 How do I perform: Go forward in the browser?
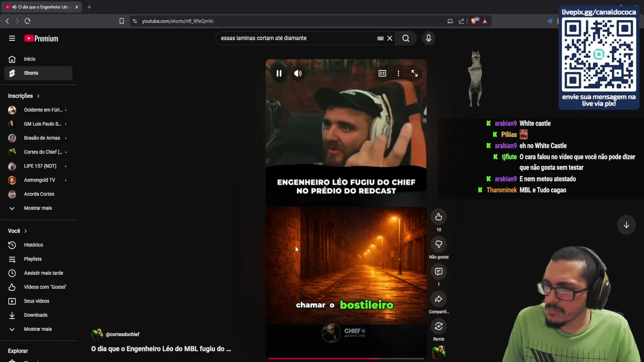pyautogui.click(x=17, y=21)
